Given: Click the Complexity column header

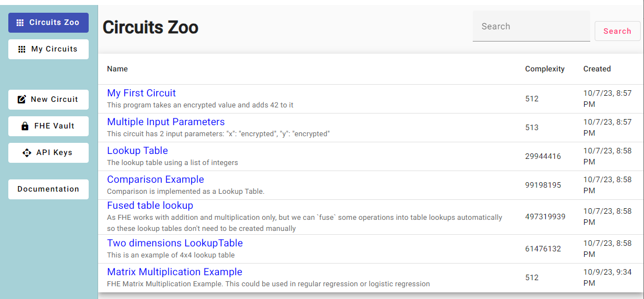Looking at the screenshot, I should click(545, 69).
